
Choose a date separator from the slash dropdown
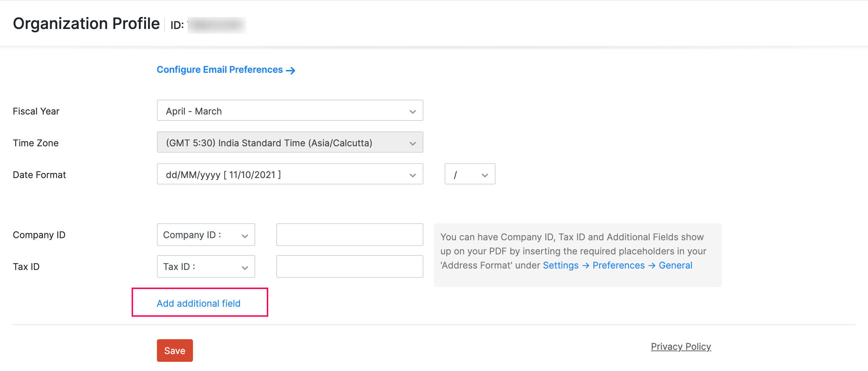click(x=470, y=175)
